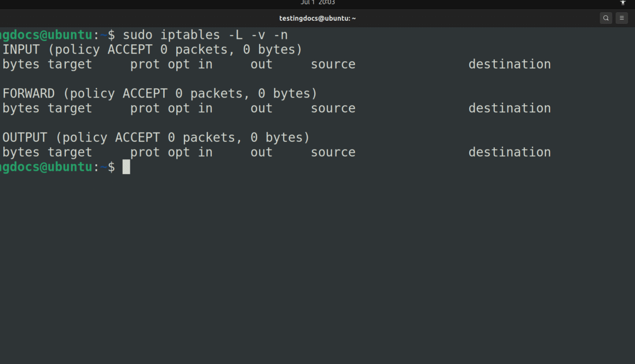Image resolution: width=635 pixels, height=364 pixels.
Task: Select 'opt' header under FORWARD chain
Action: click(178, 109)
